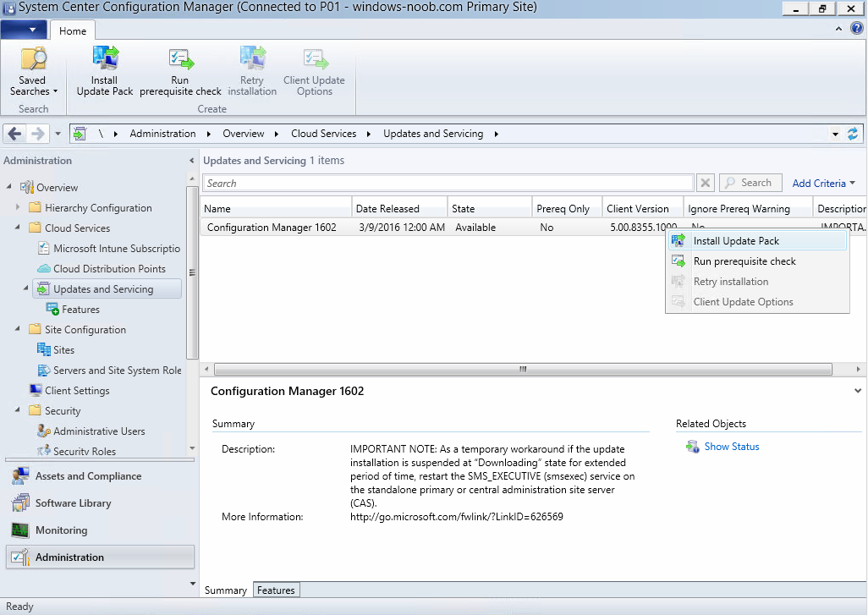Open the blue application menu dropdown
Viewport: 868px width, 615px height.
24,30
